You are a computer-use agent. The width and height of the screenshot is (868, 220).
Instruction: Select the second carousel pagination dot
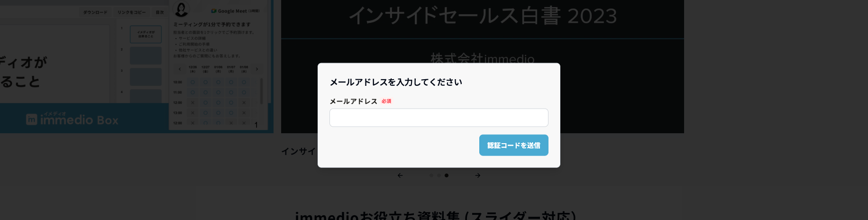click(x=439, y=175)
